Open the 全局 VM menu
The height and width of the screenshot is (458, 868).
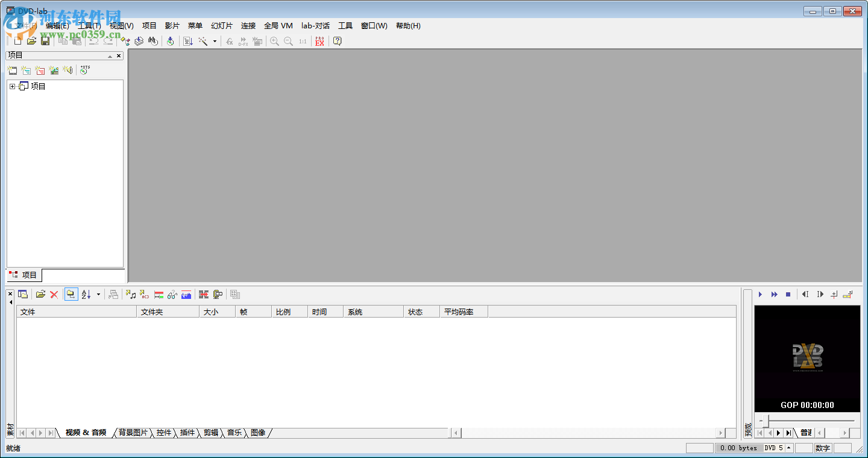coord(278,26)
